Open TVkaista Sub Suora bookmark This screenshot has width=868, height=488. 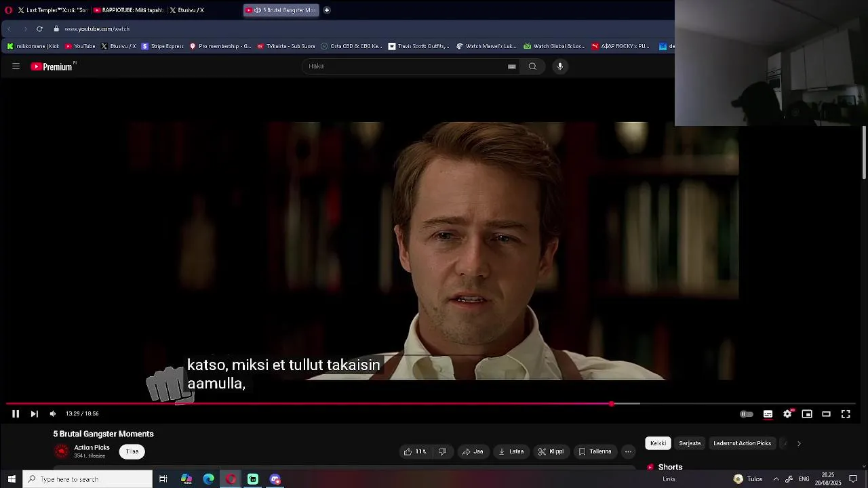tap(285, 46)
